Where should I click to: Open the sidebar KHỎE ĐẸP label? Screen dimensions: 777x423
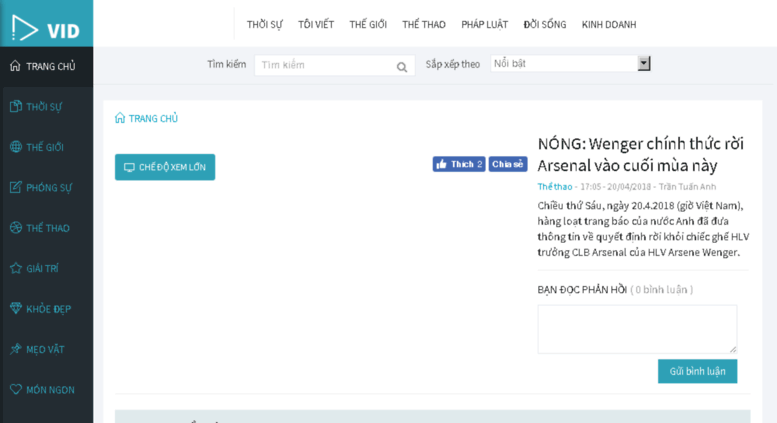point(49,309)
